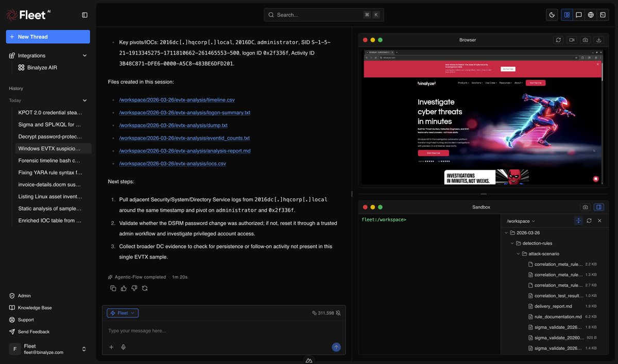Screen dimensions: 618x364
Task: Open analysis-report.md file link
Action: [184, 151]
